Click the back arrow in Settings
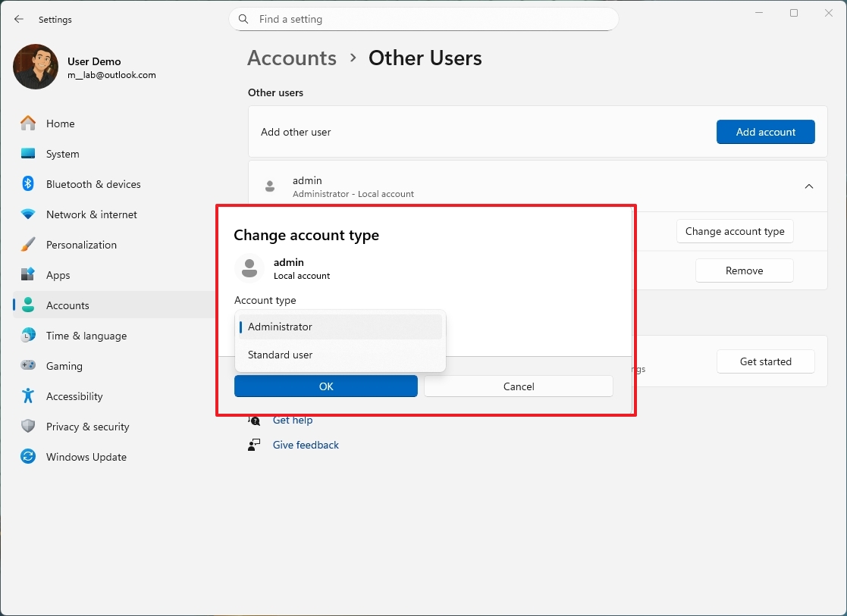Image resolution: width=847 pixels, height=616 pixels. click(18, 19)
